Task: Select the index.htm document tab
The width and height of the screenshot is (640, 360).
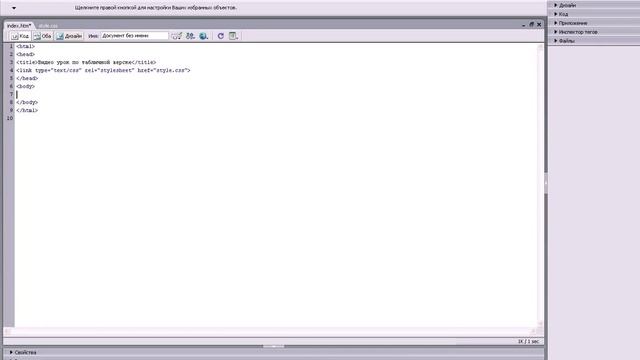Action: point(19,26)
